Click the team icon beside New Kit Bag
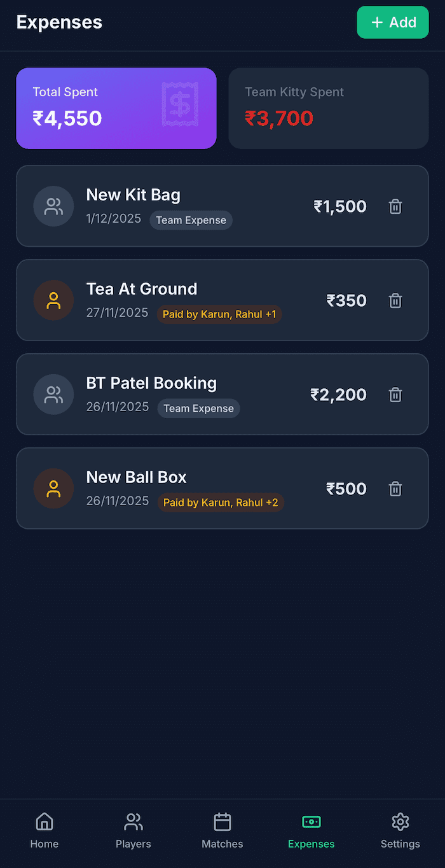The height and width of the screenshot is (868, 445). tap(53, 206)
